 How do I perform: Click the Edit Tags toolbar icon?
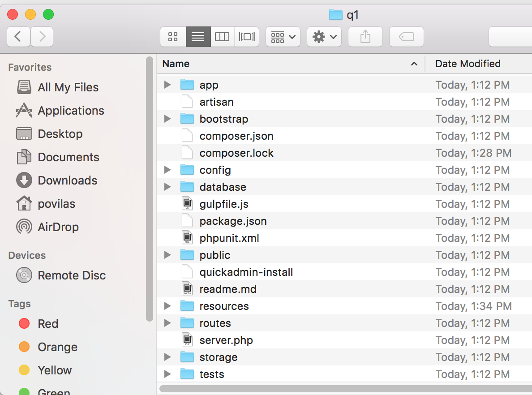pyautogui.click(x=406, y=37)
